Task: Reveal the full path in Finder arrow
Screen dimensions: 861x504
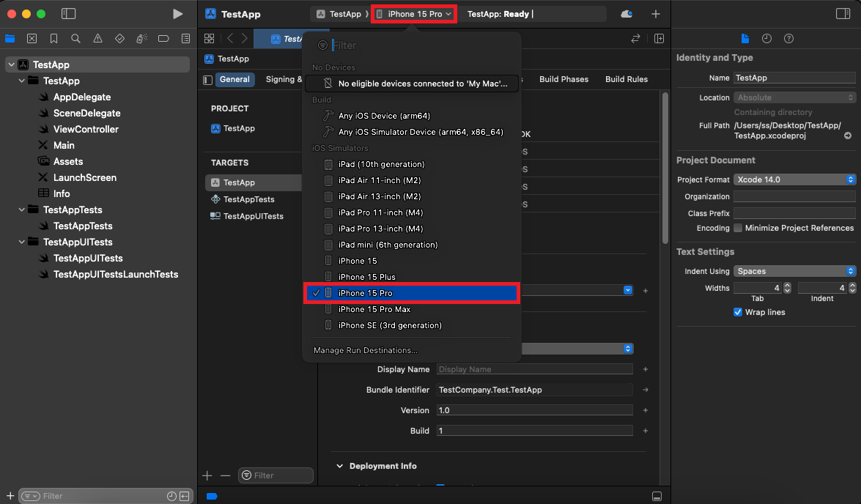Action: [848, 136]
